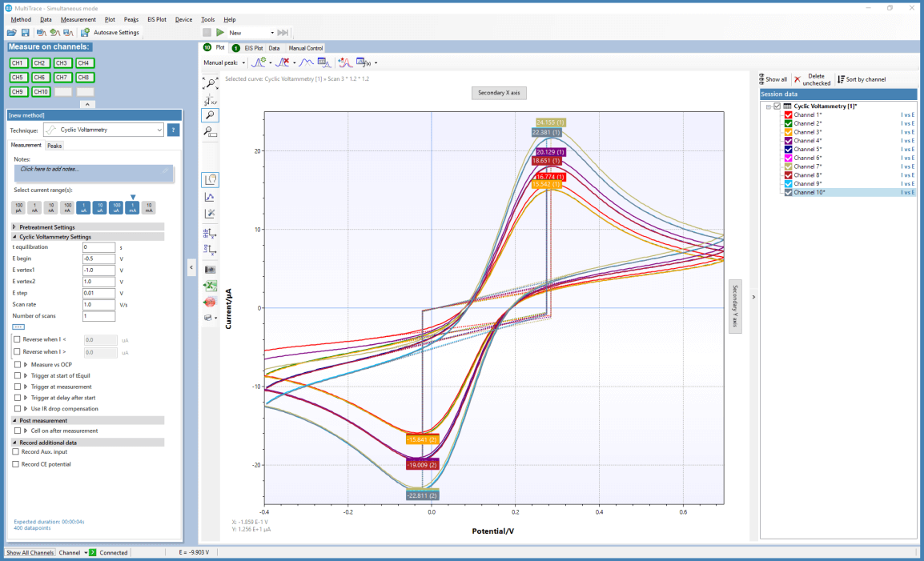Click the Secondary X axis button
924x561 pixels.
pyautogui.click(x=499, y=93)
